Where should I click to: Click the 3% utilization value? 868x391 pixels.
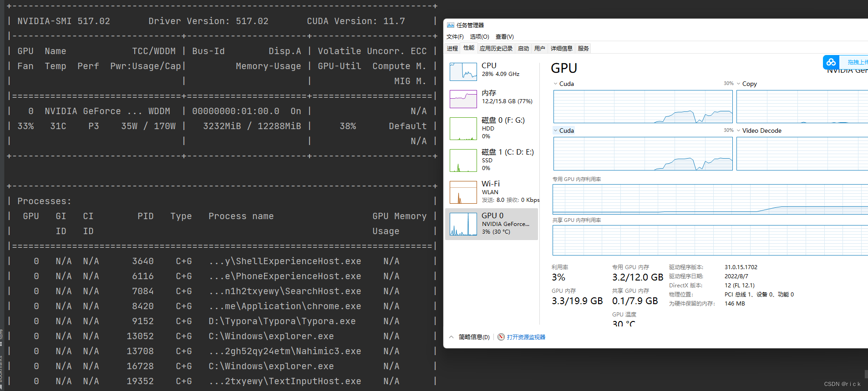pyautogui.click(x=558, y=277)
